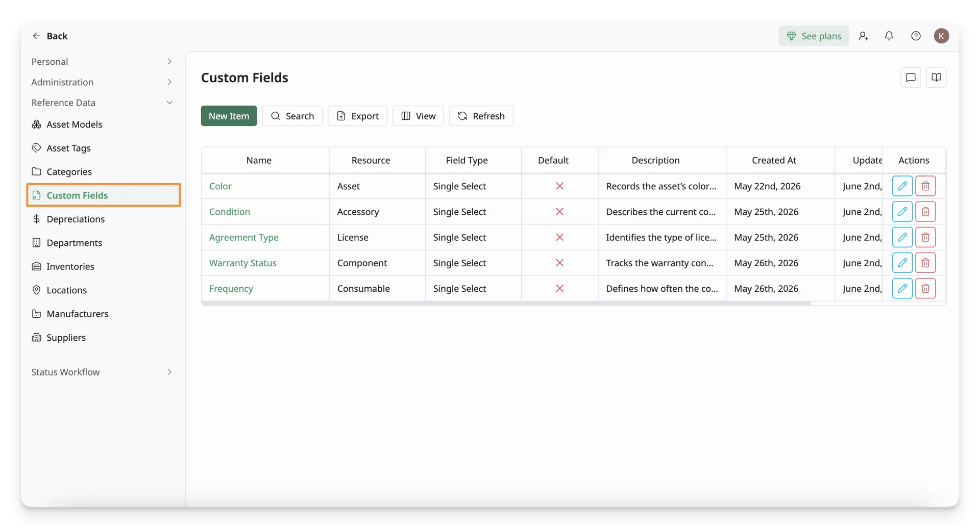Image resolution: width=980 pixels, height=528 pixels.
Task: Edit the Warranty Status field
Action: (x=902, y=263)
